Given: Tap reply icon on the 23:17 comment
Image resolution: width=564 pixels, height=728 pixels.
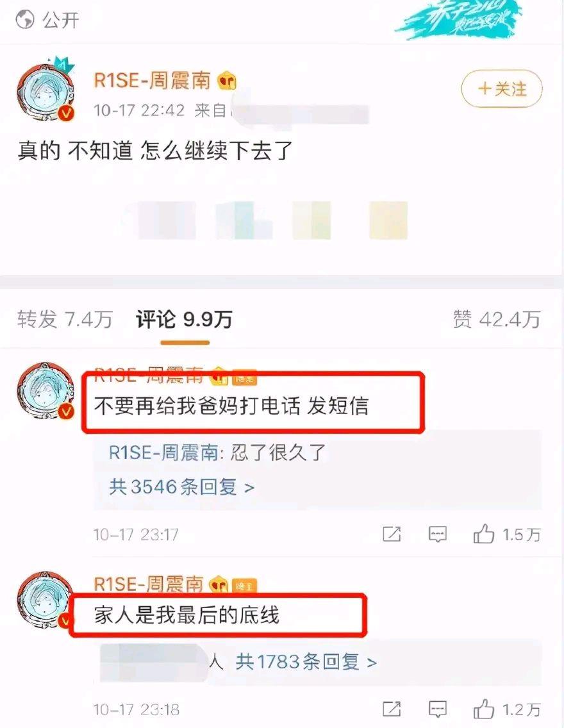Looking at the screenshot, I should pos(437,534).
